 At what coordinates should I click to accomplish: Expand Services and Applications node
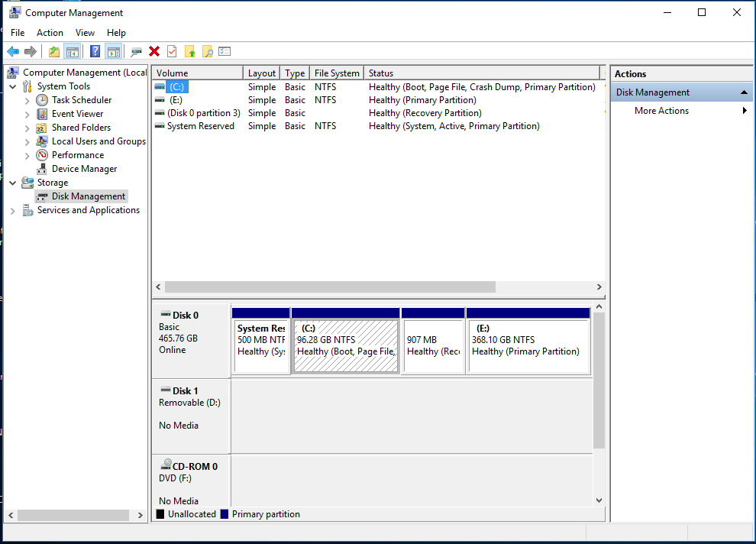[x=13, y=211]
